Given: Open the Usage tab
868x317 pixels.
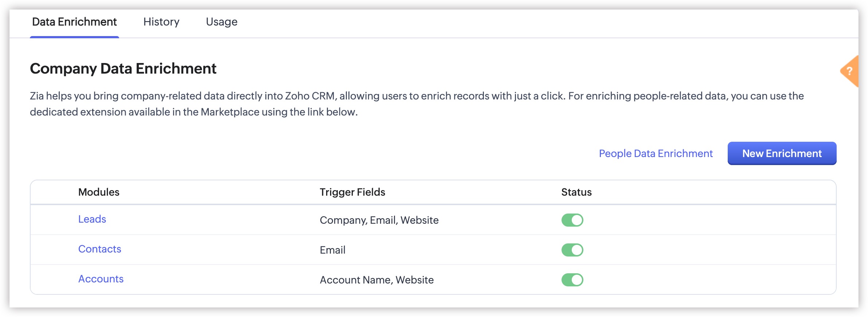Looking at the screenshot, I should [222, 22].
